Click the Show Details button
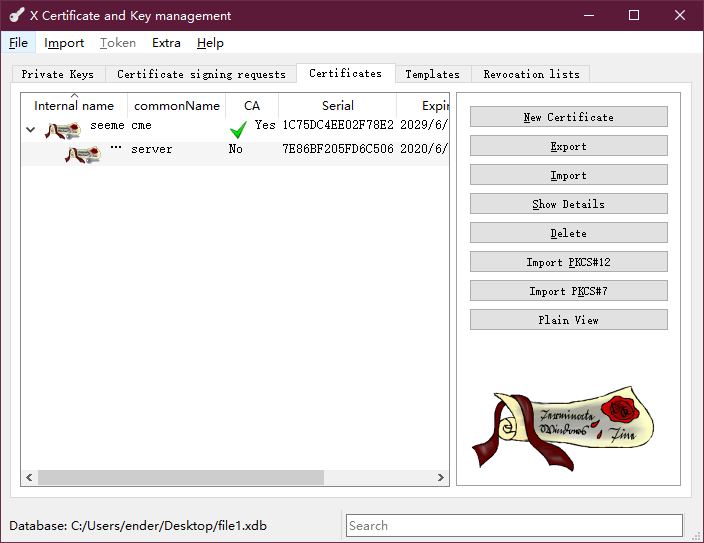This screenshot has height=543, width=704. (x=569, y=204)
